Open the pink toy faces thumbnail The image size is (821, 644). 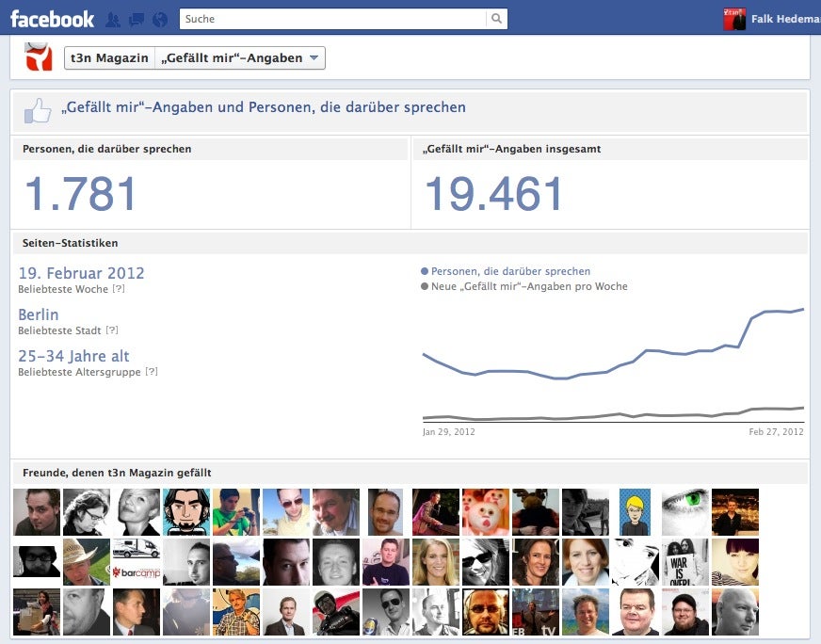coord(486,512)
